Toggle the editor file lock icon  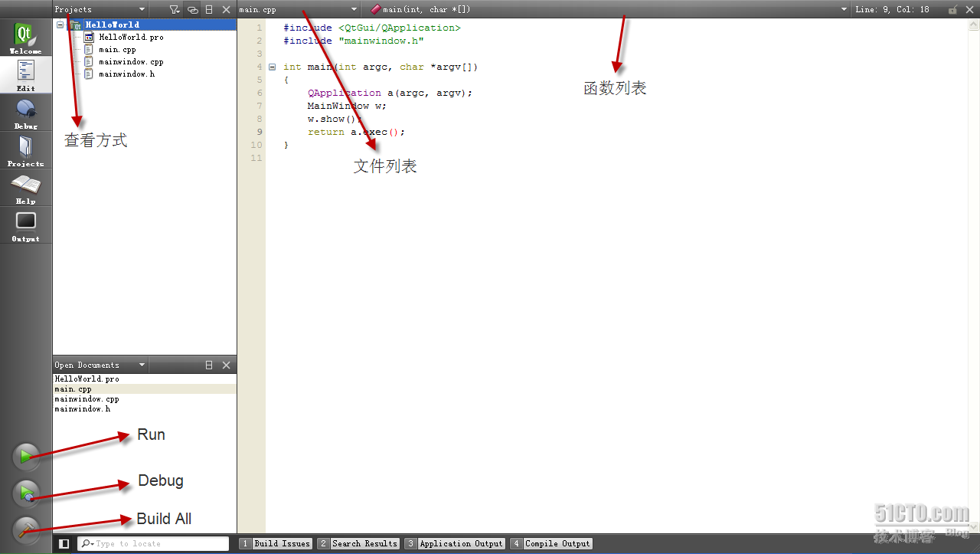pyautogui.click(x=952, y=9)
